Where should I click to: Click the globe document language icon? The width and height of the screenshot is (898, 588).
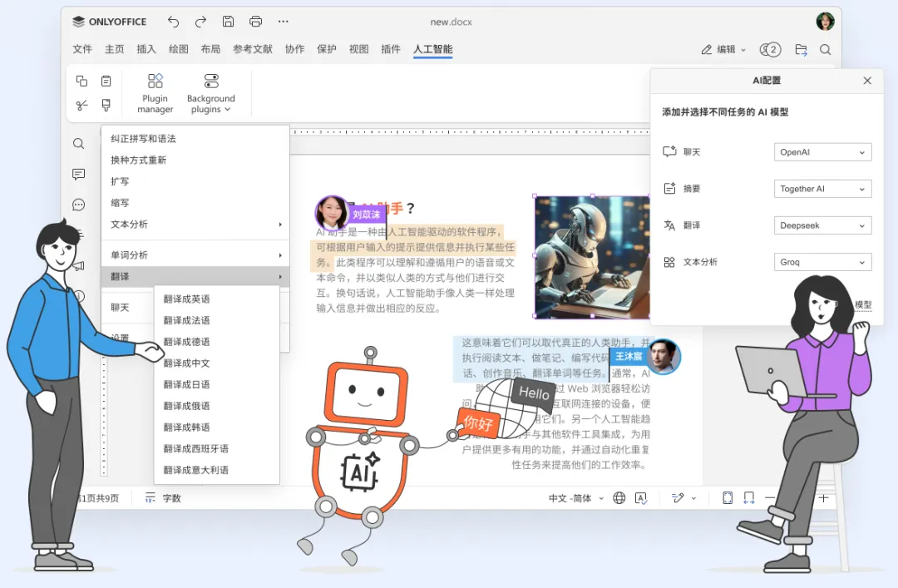coord(619,498)
